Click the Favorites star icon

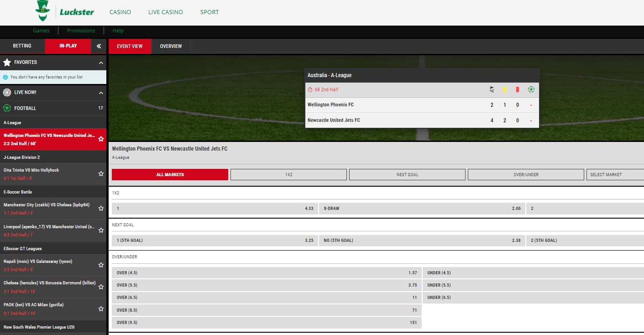pyautogui.click(x=7, y=63)
